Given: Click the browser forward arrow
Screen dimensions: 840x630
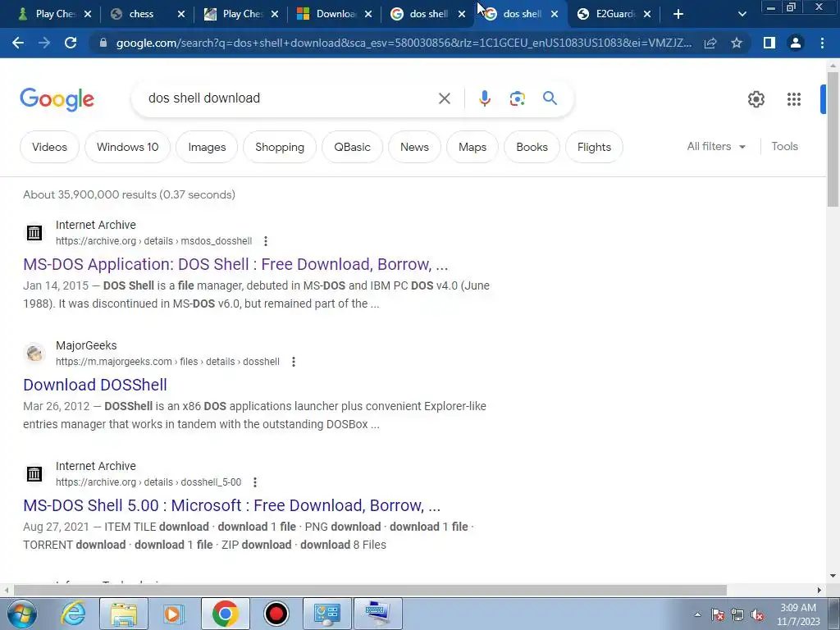Looking at the screenshot, I should coord(44,43).
